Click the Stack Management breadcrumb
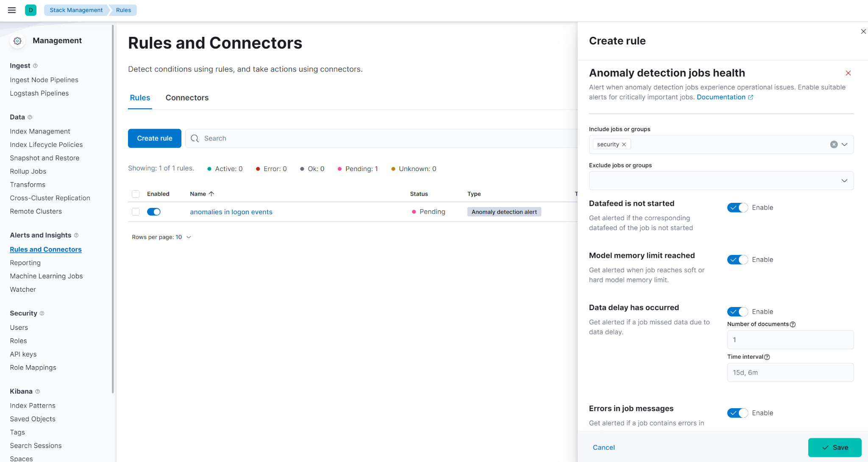This screenshot has width=868, height=462. point(76,10)
